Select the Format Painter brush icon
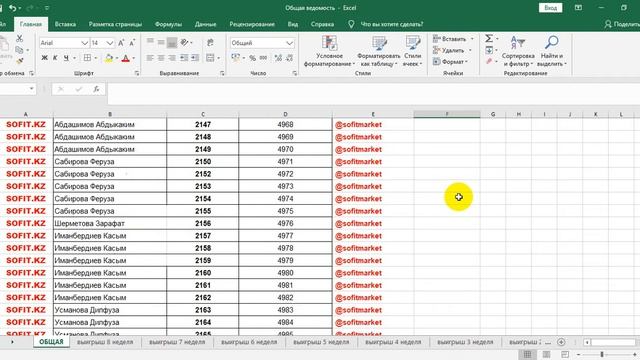The height and width of the screenshot is (360, 640). click(19, 61)
